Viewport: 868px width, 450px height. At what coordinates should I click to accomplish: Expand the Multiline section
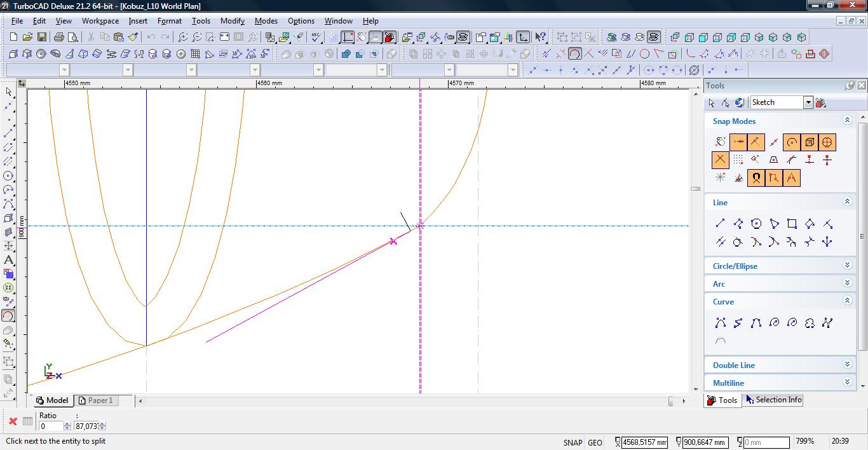coord(847,382)
